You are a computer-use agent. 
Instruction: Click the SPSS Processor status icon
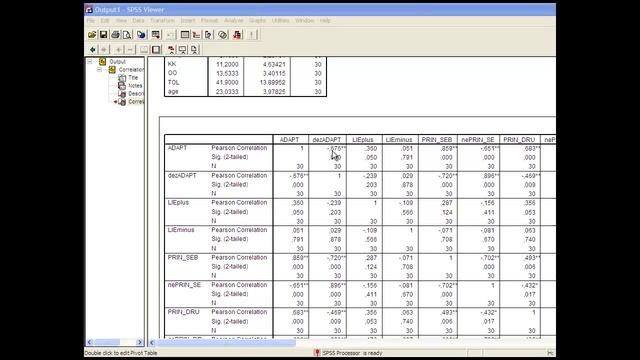[317, 353]
